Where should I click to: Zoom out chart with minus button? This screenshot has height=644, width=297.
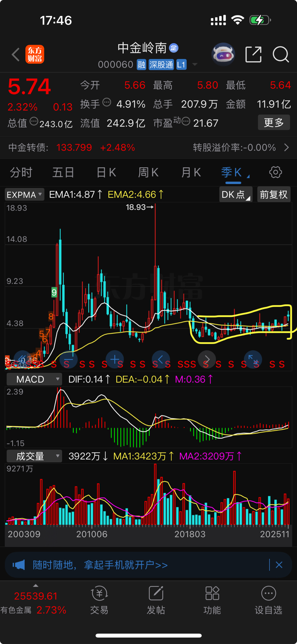click(x=68, y=359)
